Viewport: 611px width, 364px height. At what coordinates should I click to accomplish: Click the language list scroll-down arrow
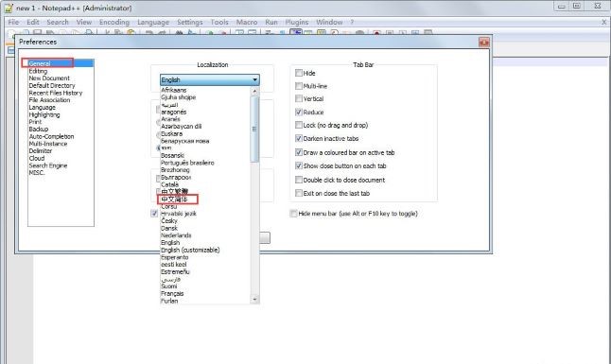pyautogui.click(x=254, y=300)
